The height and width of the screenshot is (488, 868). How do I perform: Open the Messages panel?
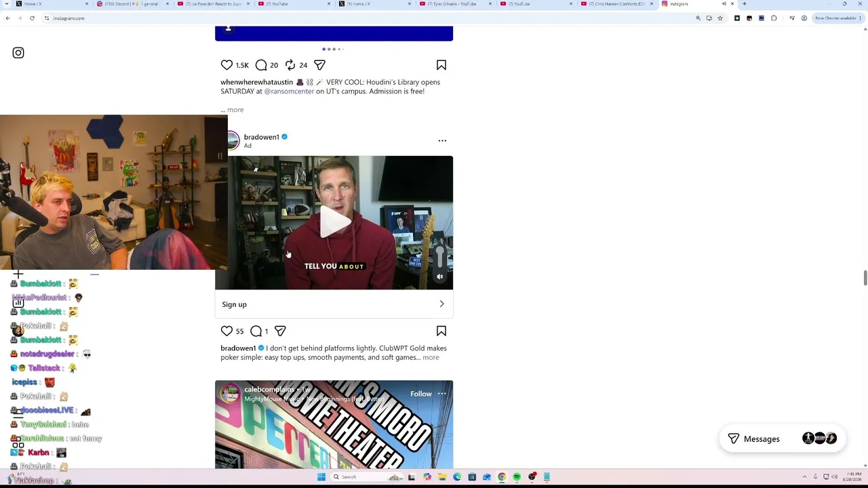coord(782,439)
